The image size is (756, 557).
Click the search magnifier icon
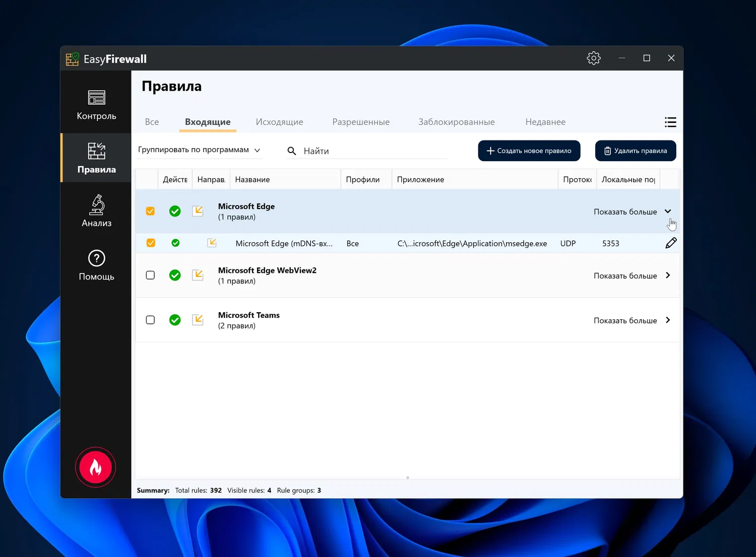[291, 151]
